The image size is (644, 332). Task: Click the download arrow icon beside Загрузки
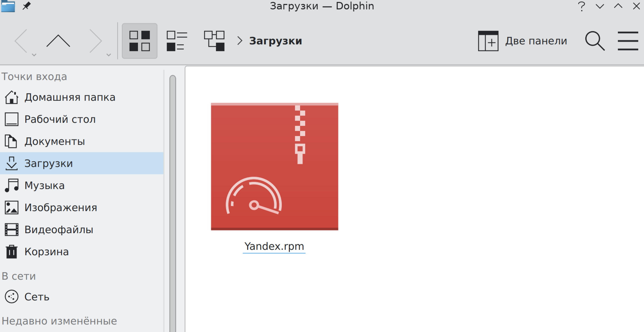(12, 163)
